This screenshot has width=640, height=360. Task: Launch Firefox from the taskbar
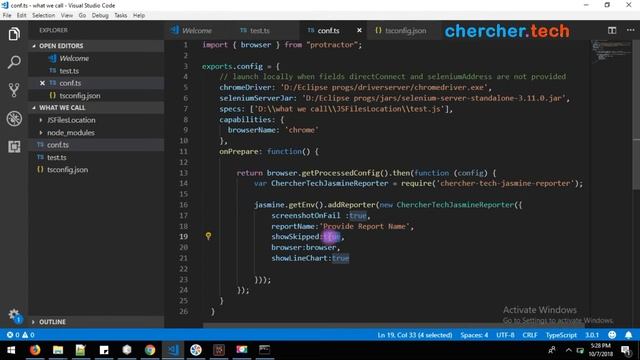tap(35, 350)
